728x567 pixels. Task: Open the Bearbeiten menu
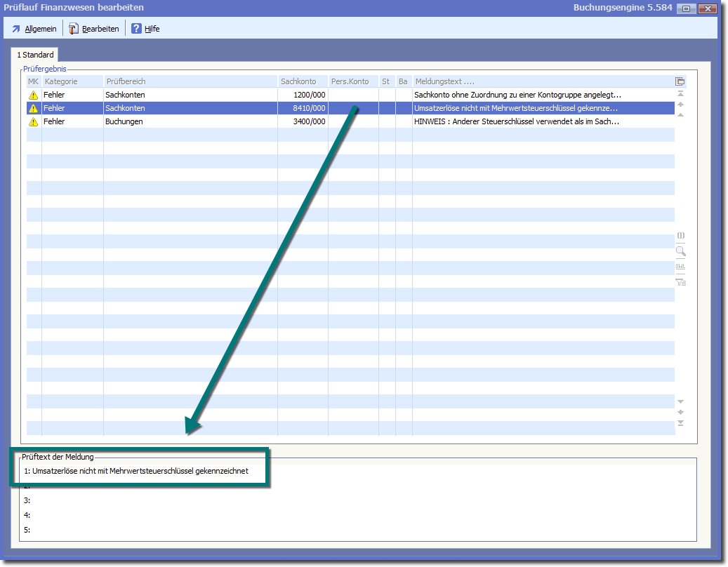(x=94, y=29)
